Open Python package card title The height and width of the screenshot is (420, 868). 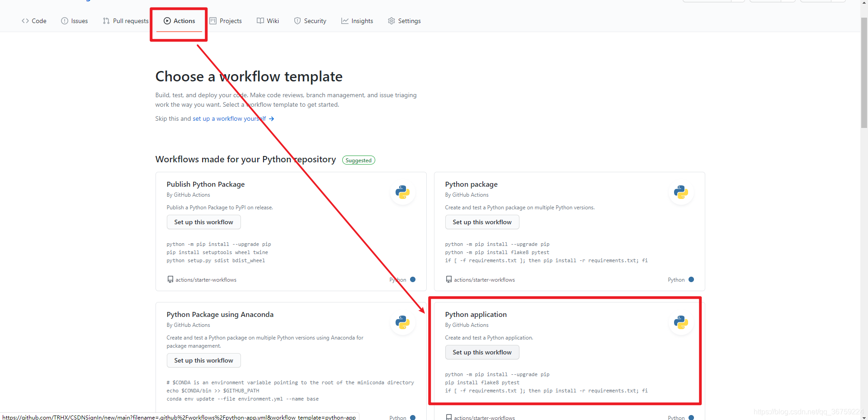[x=472, y=184]
